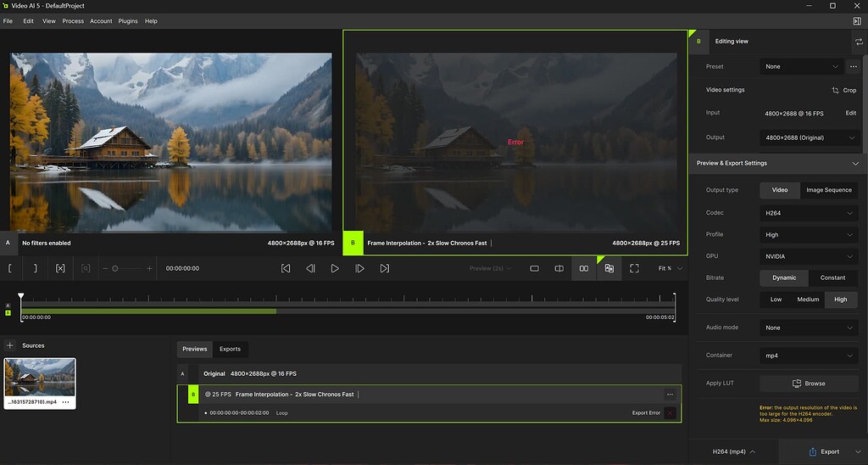Select split view layout icon
The image size is (868, 465).
(x=559, y=268)
